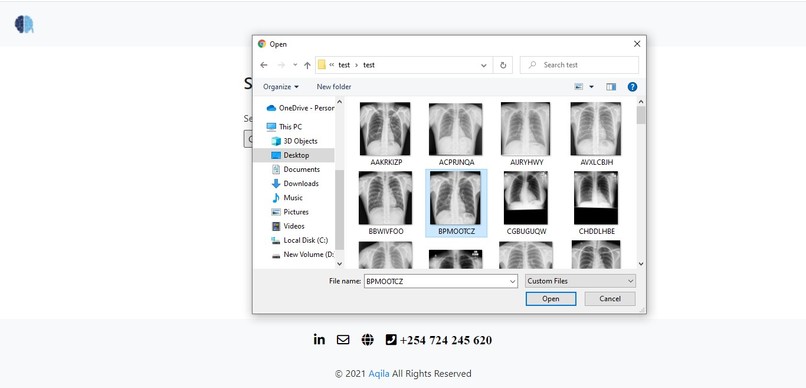806x388 pixels.
Task: Open Music folder in navigation pane
Action: pyautogui.click(x=287, y=198)
